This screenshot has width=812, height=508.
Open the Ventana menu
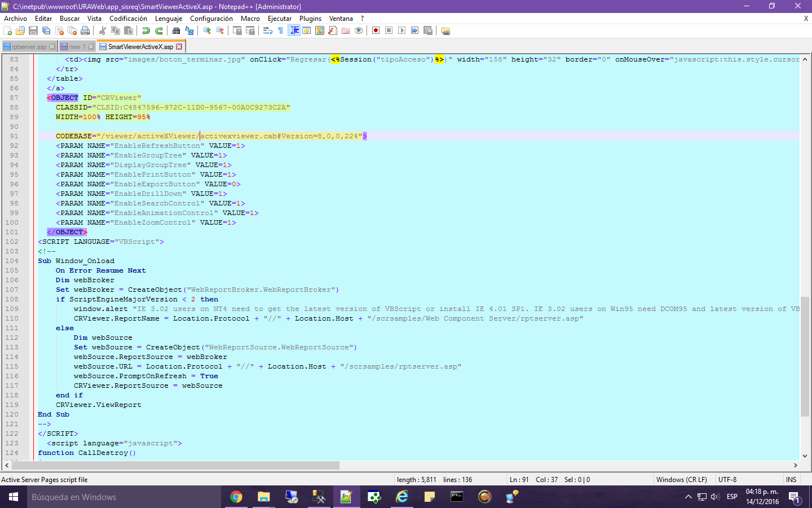coord(341,19)
